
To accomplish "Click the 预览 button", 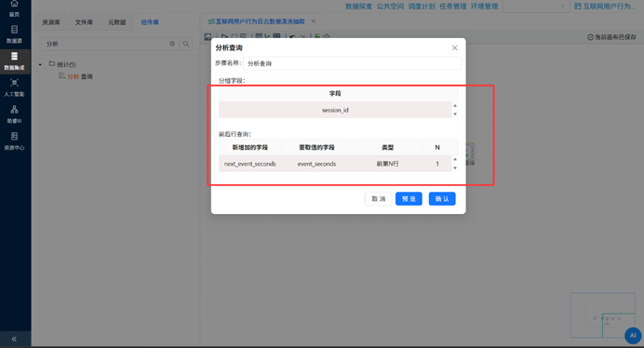I will 409,199.
